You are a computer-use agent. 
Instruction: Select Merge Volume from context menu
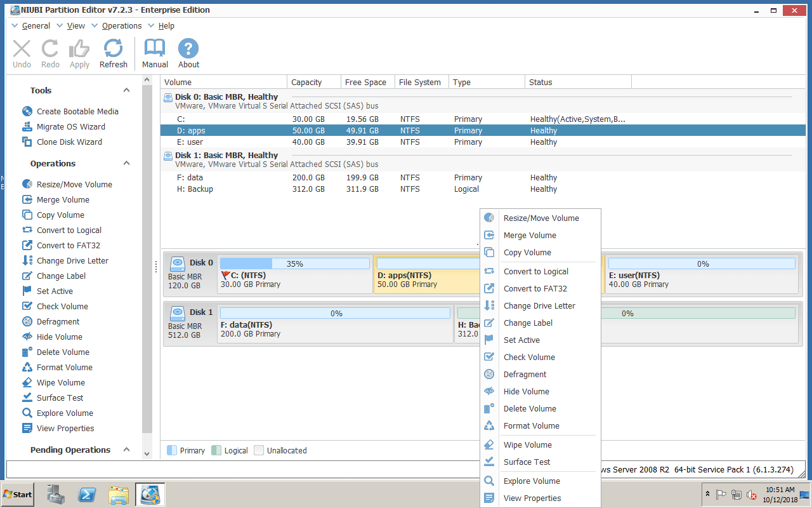[530, 235]
